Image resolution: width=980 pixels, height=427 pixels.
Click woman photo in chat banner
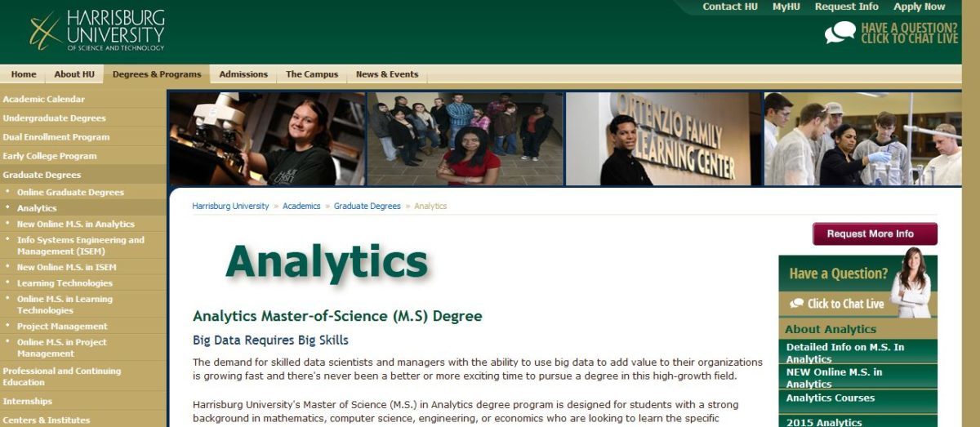pos(912,282)
